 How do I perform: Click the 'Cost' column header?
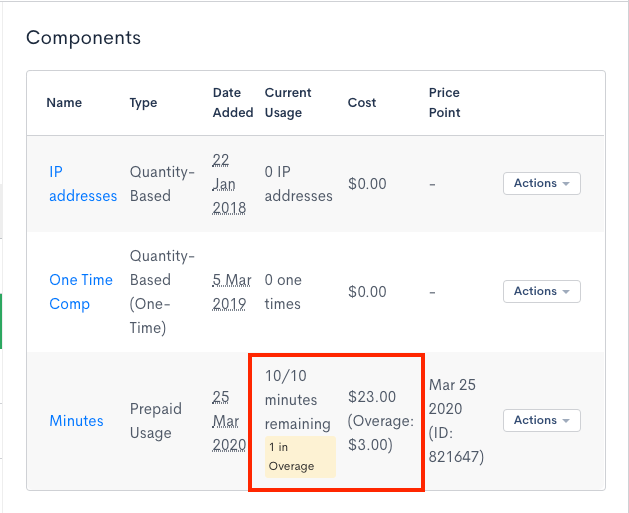(x=362, y=103)
